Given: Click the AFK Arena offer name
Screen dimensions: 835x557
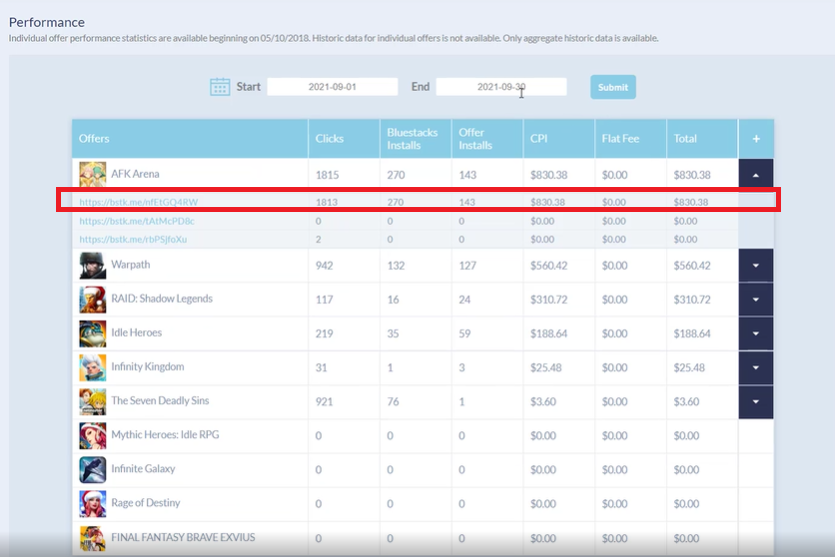Looking at the screenshot, I should coord(135,174).
